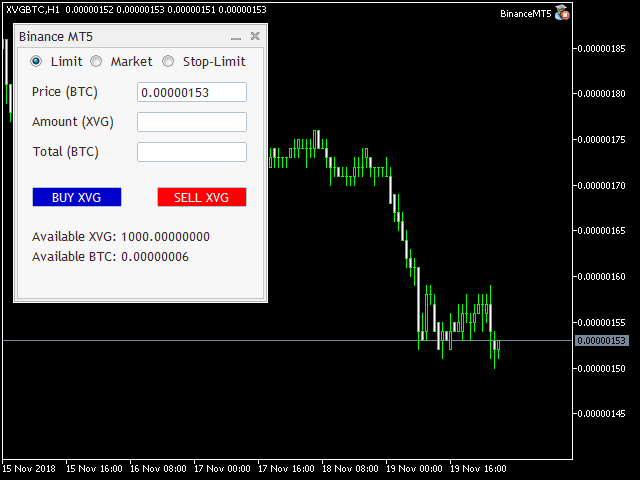Click the 0.00000175 price axis label

[x=601, y=140]
